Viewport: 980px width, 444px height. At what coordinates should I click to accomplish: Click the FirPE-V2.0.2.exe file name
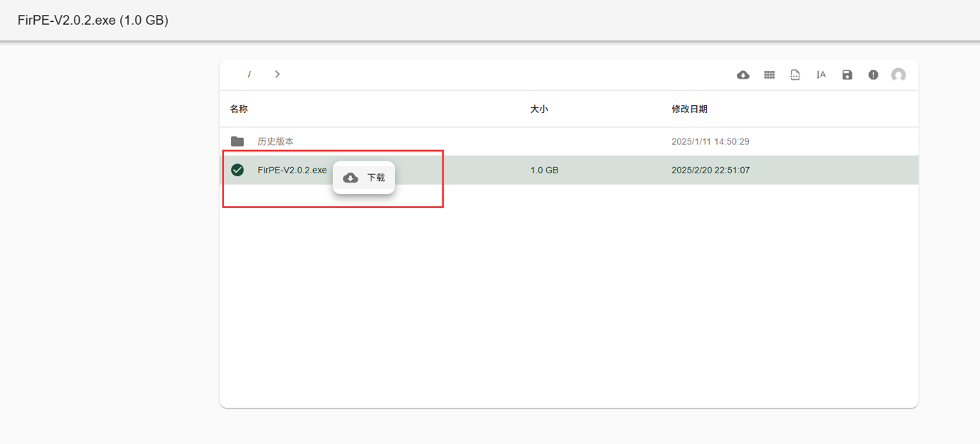coord(292,170)
